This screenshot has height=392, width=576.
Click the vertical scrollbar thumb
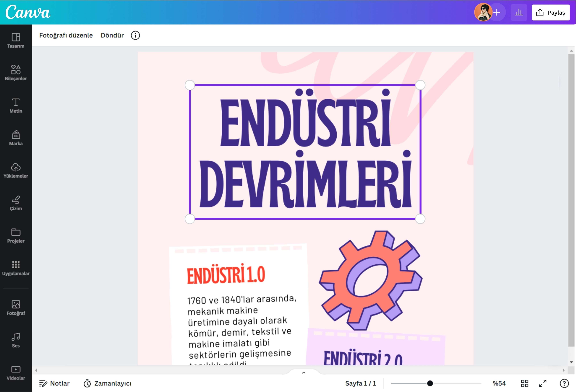click(571, 200)
